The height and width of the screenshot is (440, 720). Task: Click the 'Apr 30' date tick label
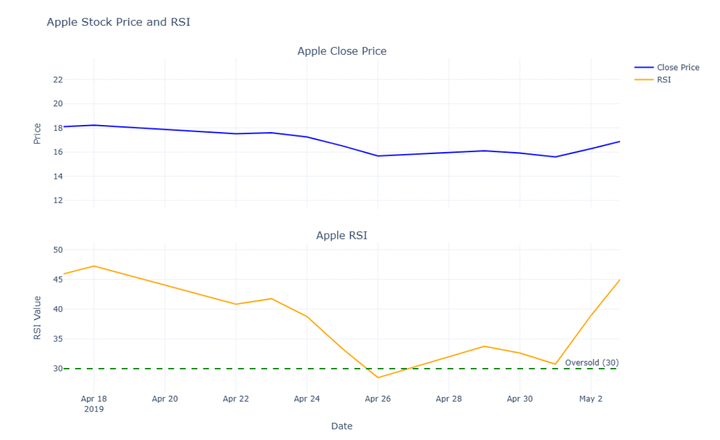point(520,399)
